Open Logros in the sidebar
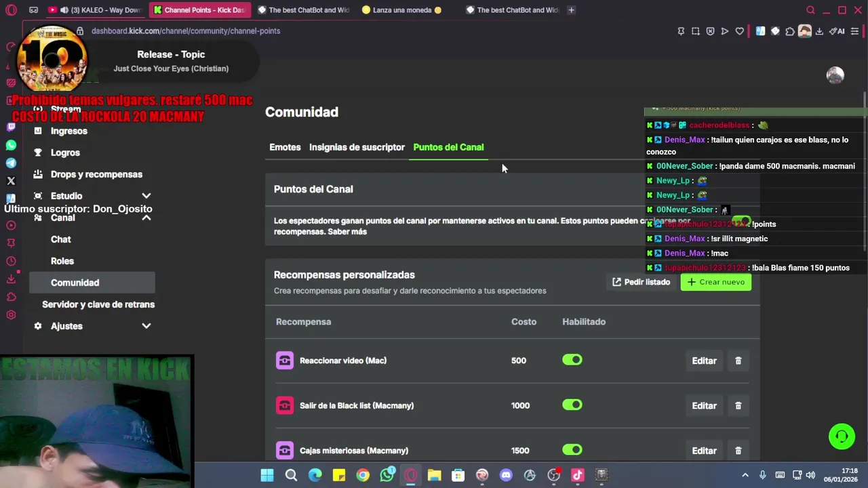Viewport: 868px width, 488px height. coord(65,152)
